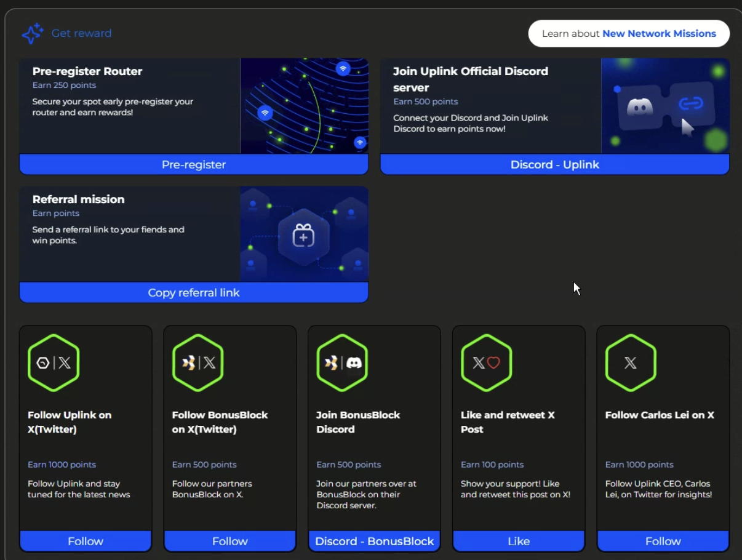Image resolution: width=742 pixels, height=560 pixels.
Task: Click Earn 1000 points on Uplink card
Action: tap(62, 465)
